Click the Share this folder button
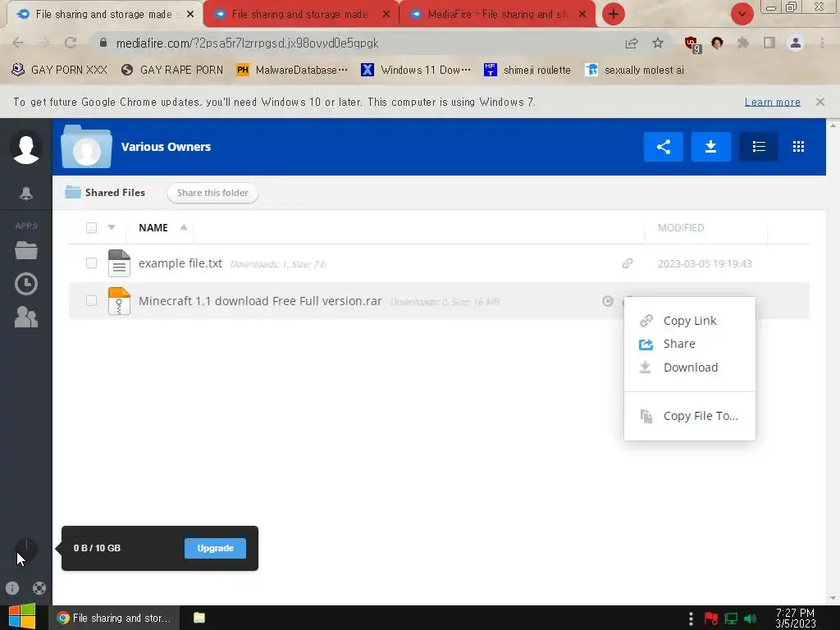The image size is (840, 630). pyautogui.click(x=212, y=193)
